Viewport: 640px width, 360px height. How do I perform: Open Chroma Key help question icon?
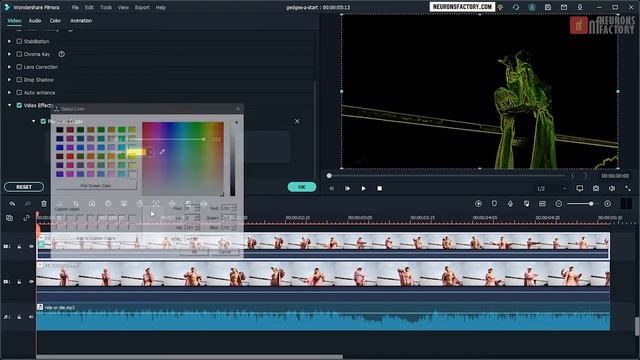pyautogui.click(x=62, y=54)
